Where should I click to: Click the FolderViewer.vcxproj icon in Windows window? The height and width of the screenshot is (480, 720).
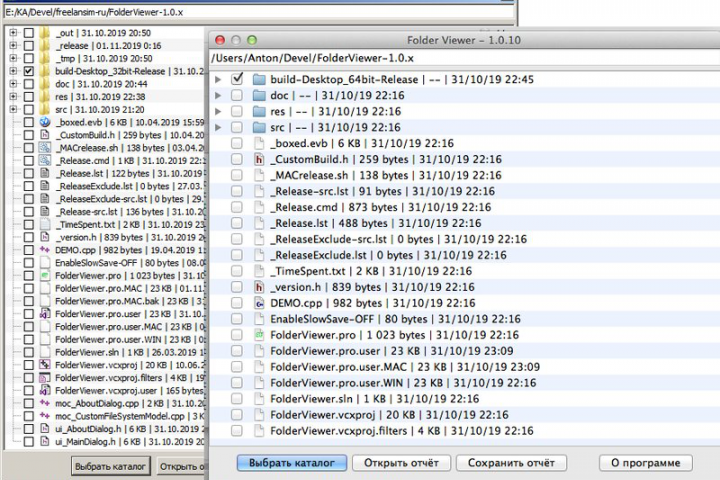tap(45, 365)
